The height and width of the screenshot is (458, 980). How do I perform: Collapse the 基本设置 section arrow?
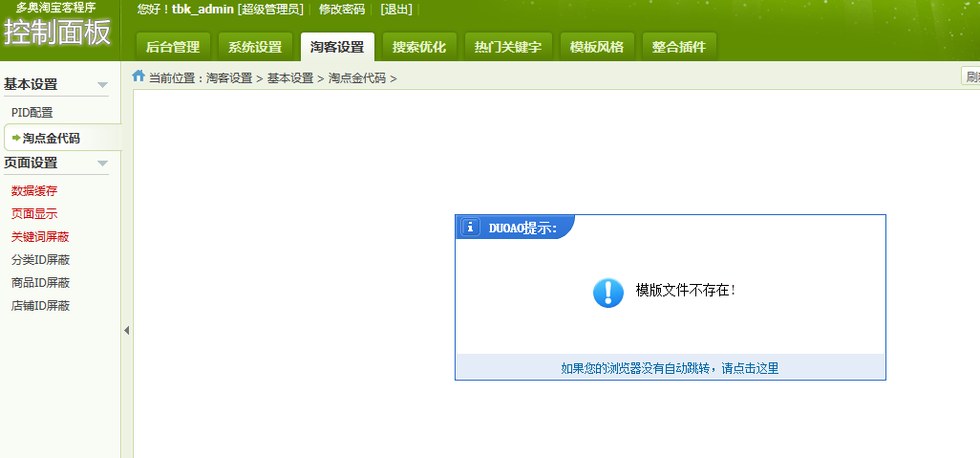pos(102,85)
